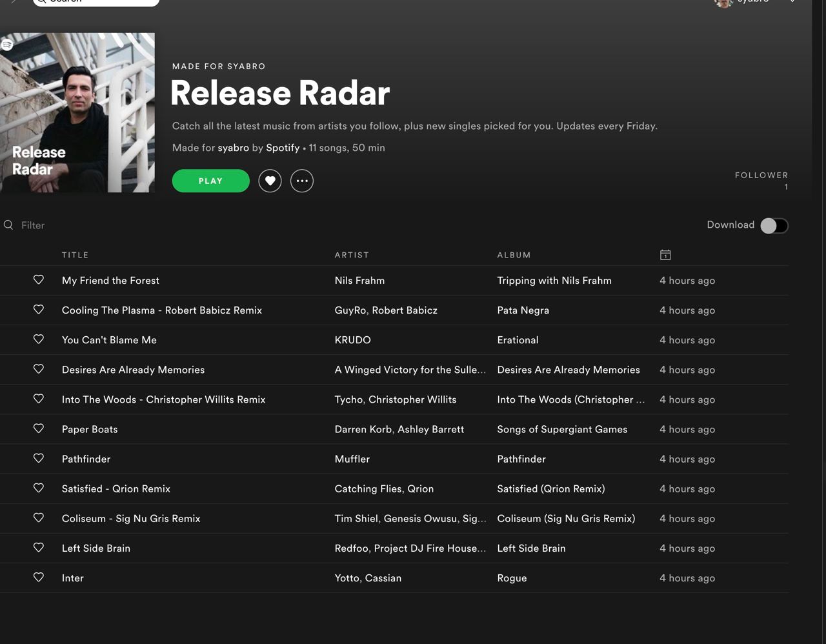
Task: Play the Release Radar playlist
Action: coord(210,181)
